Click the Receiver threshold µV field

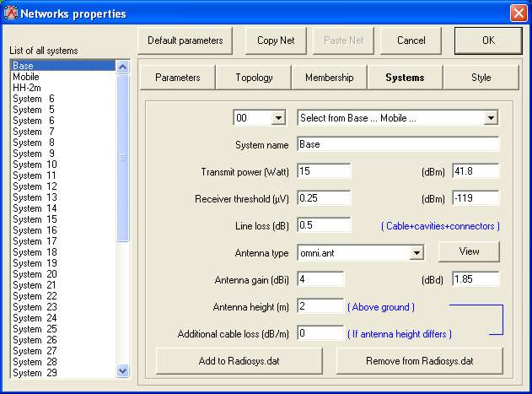pyautogui.click(x=324, y=198)
